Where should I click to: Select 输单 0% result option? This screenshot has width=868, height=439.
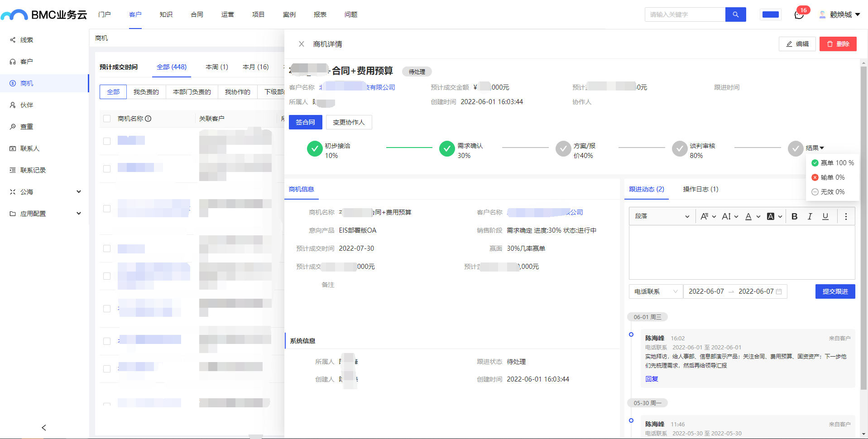coord(828,177)
